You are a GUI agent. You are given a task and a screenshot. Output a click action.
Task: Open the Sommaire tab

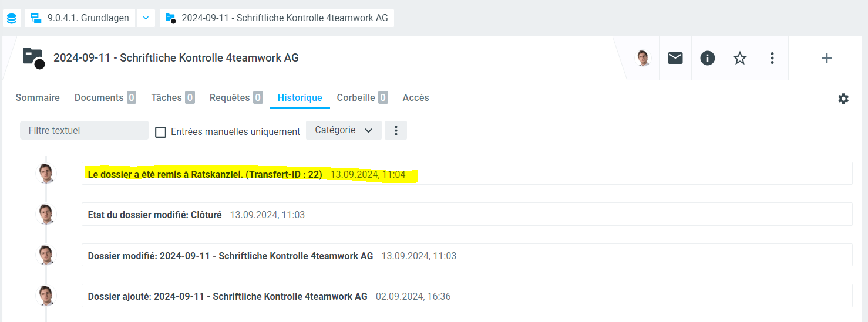pyautogui.click(x=38, y=98)
